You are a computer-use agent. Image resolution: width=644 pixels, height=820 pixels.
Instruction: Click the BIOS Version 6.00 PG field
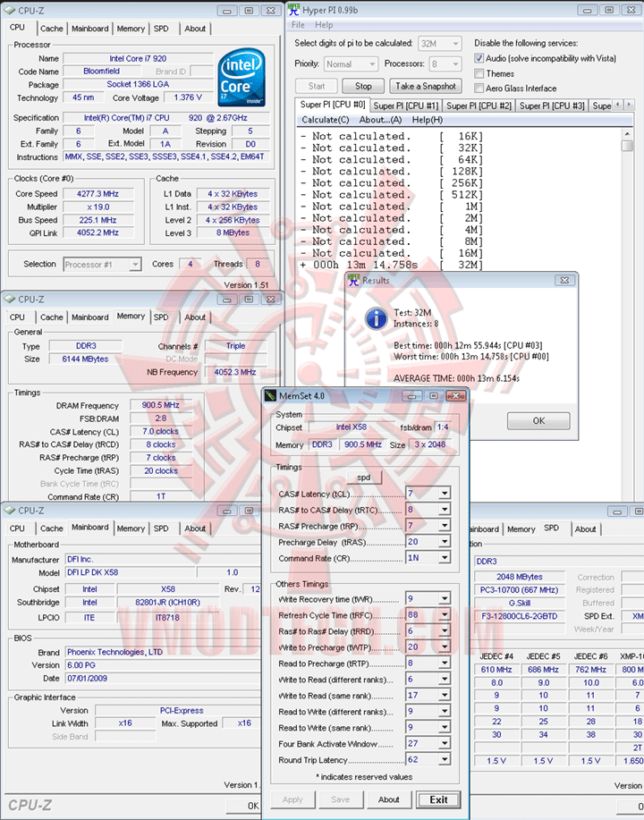tap(162, 665)
